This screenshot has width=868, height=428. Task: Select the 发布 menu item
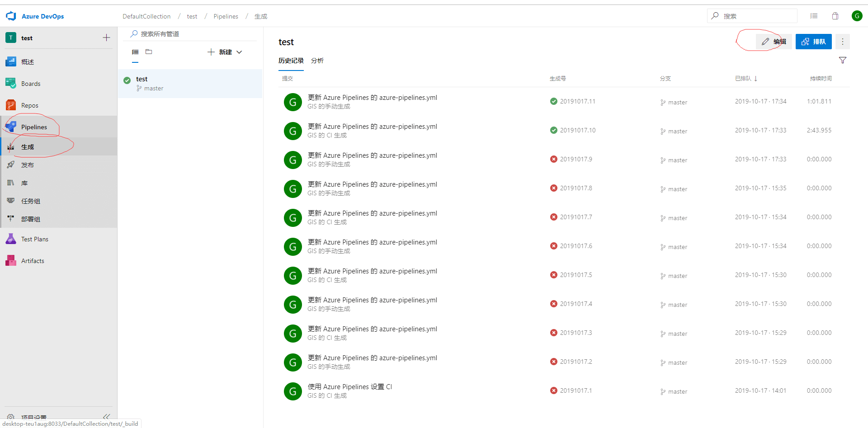tap(28, 165)
